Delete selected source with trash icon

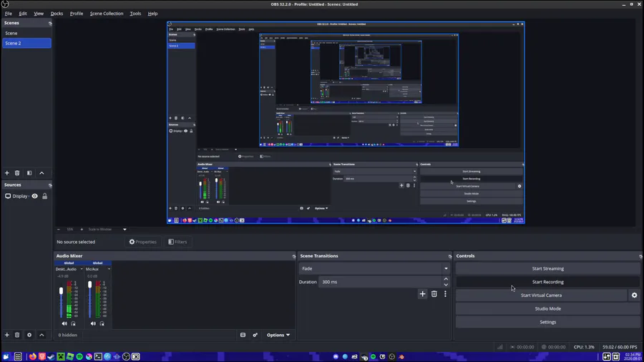point(17,335)
